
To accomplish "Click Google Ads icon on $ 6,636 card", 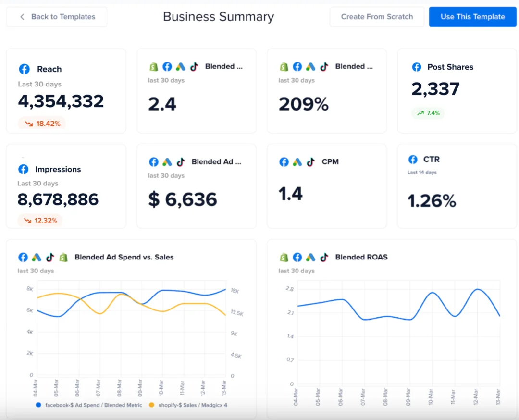I will [x=167, y=162].
